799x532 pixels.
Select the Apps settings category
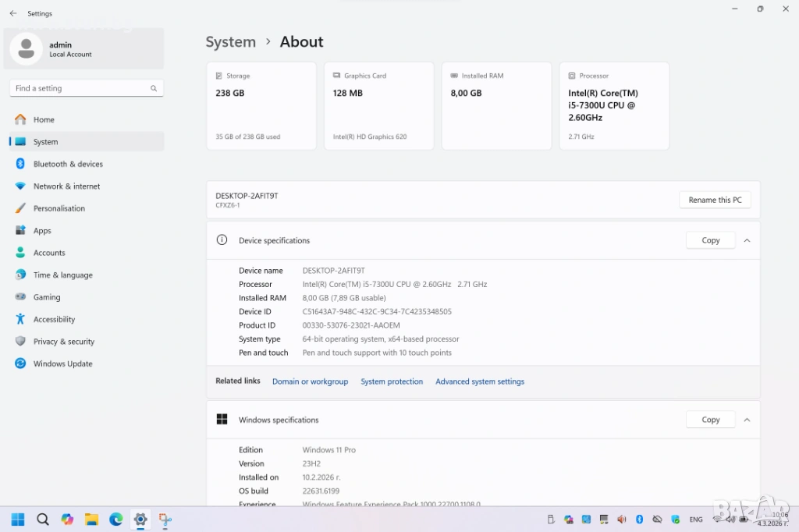tap(42, 231)
